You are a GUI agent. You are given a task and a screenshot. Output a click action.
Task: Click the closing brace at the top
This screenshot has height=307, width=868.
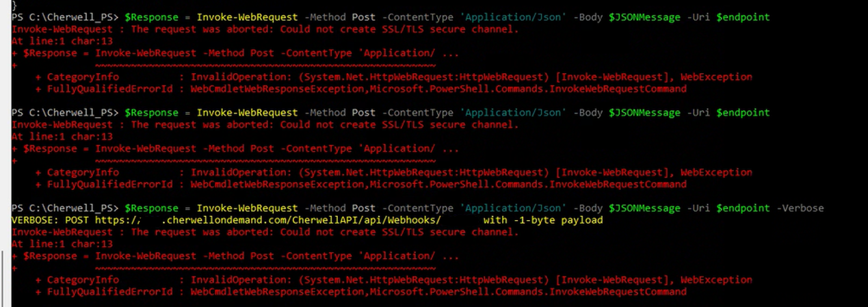(14, 5)
